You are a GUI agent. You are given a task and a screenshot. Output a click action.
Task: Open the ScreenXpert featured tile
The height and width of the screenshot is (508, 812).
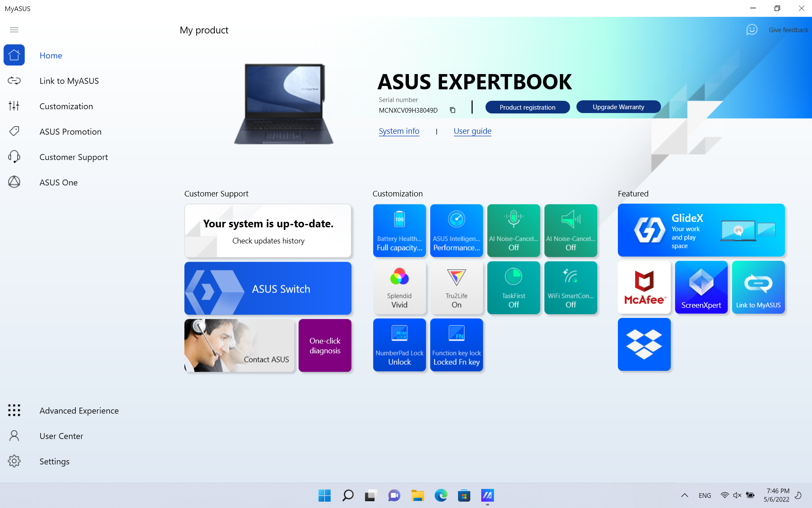pos(701,287)
